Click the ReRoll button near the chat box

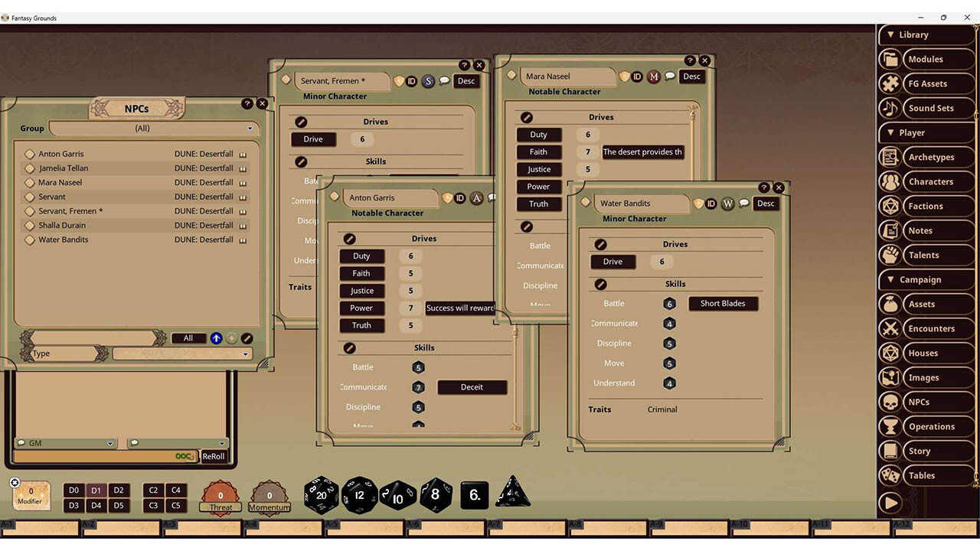(213, 456)
